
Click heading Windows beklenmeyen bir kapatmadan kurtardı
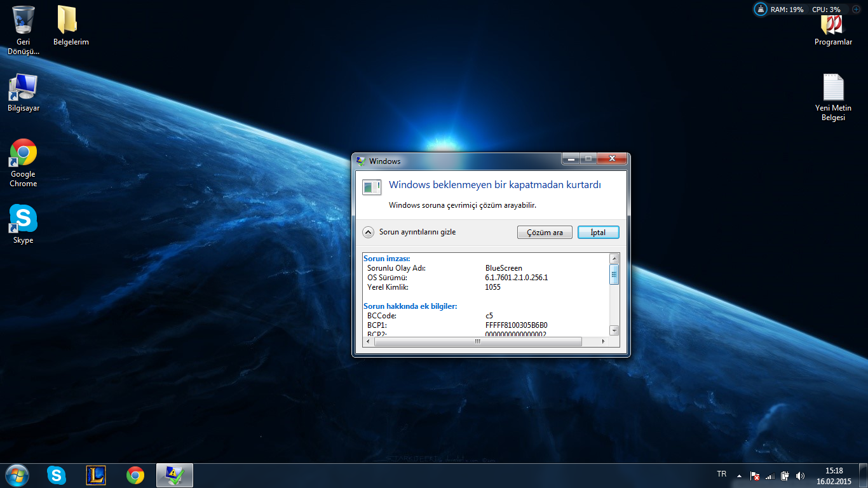point(495,185)
